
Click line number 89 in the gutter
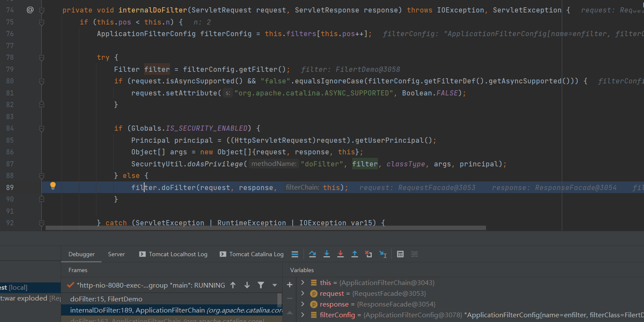point(9,187)
